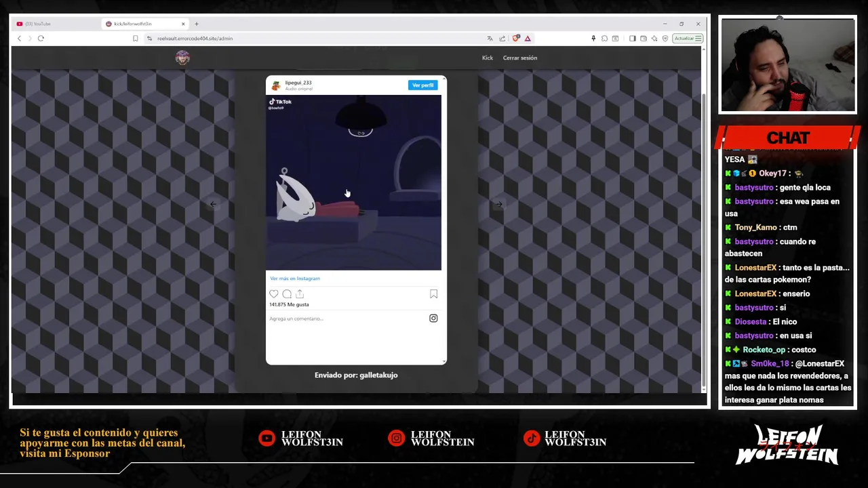Click the site avatar logo in the header

coord(182,58)
